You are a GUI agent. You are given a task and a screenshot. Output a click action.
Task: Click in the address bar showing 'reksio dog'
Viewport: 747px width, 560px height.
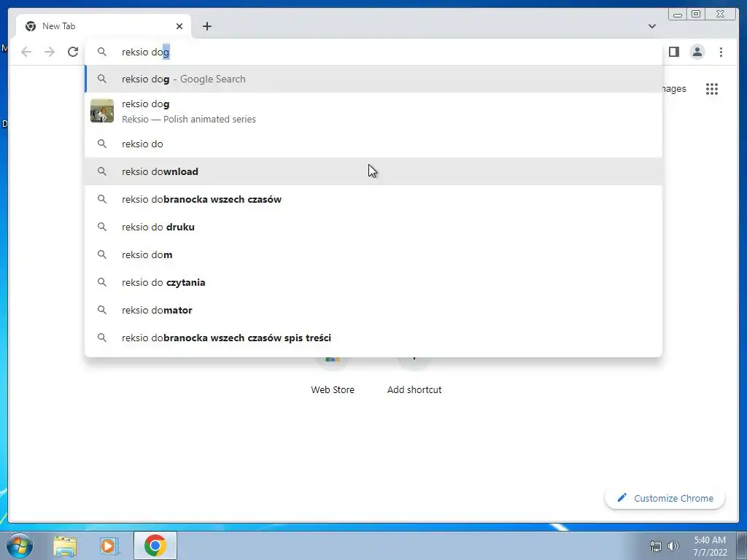(373, 52)
